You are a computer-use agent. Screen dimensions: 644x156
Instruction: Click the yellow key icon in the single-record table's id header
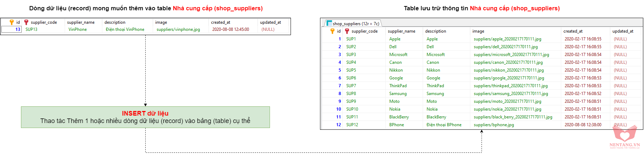coord(12,22)
